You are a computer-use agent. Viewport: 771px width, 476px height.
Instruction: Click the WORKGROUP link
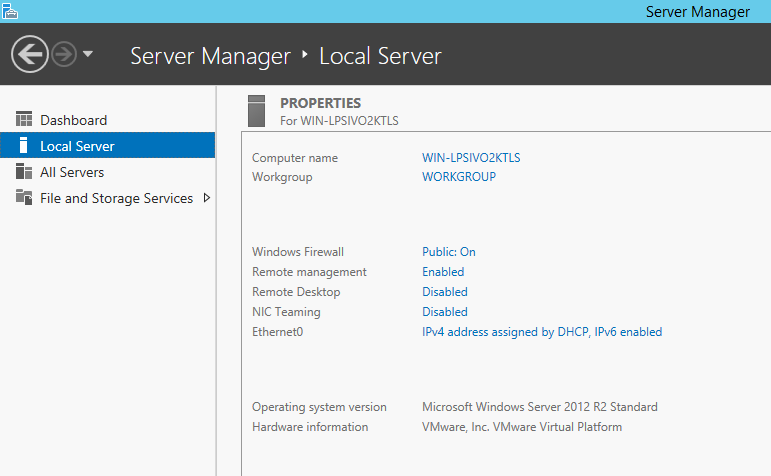tap(459, 177)
